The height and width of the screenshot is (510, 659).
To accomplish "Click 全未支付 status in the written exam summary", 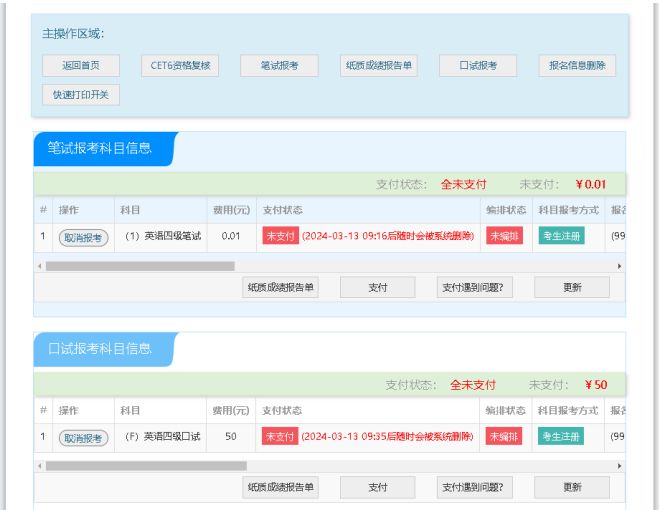I will [x=463, y=184].
